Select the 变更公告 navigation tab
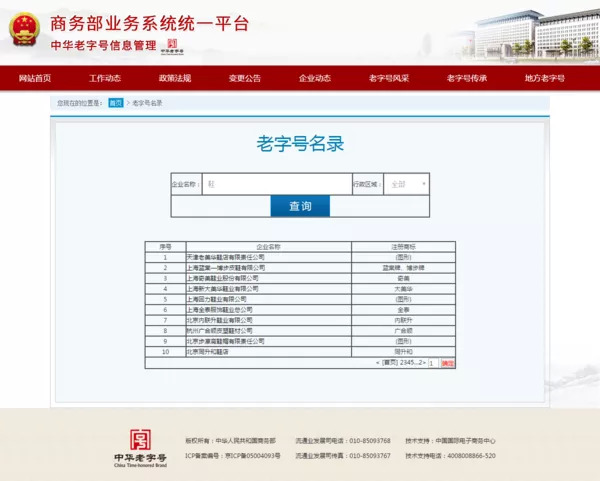The image size is (600, 481). (244, 78)
